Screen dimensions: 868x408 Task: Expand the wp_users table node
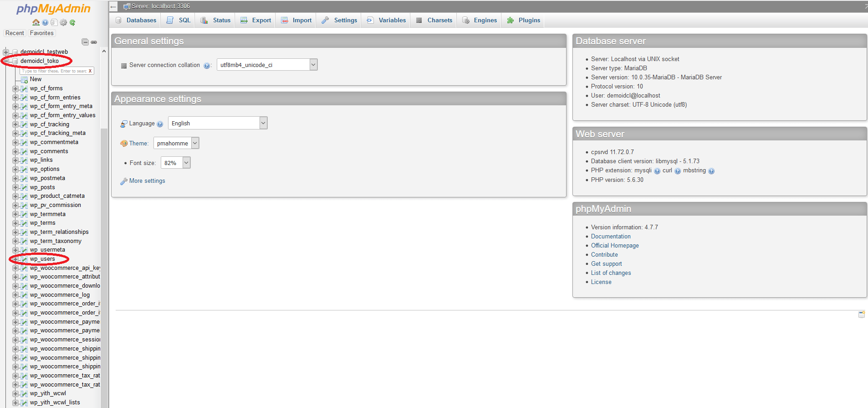(15, 259)
